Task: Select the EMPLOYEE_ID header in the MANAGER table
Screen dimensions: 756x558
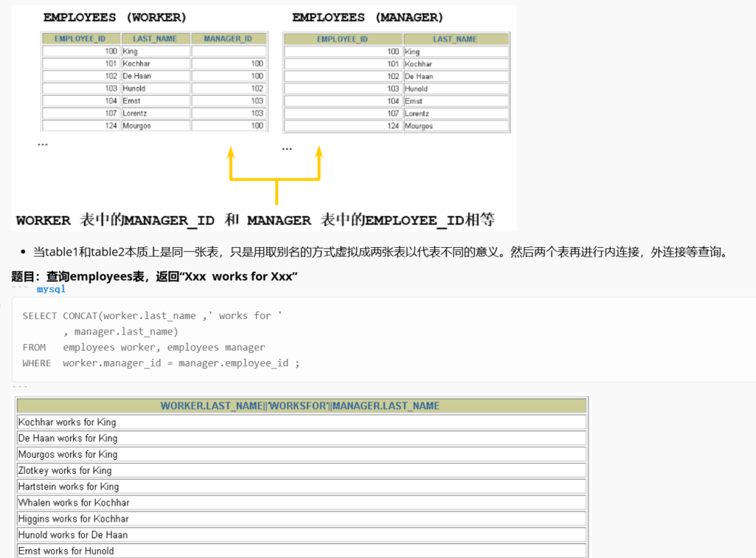Action: (343, 39)
